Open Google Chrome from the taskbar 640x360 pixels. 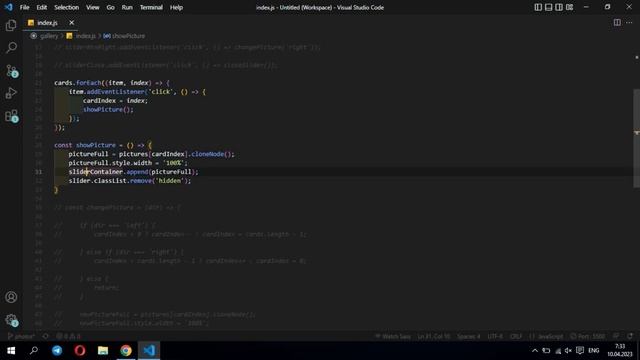click(126, 351)
